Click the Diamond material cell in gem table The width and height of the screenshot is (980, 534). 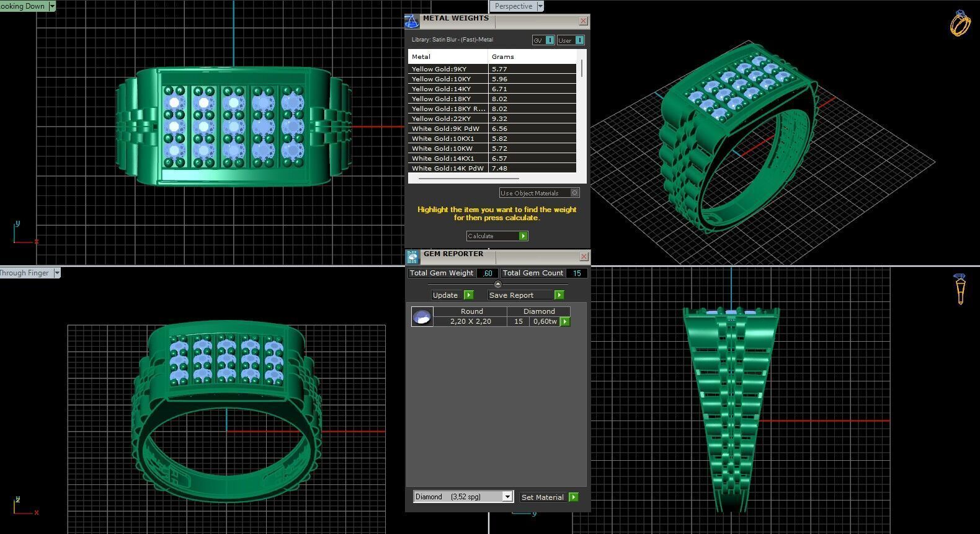(538, 311)
